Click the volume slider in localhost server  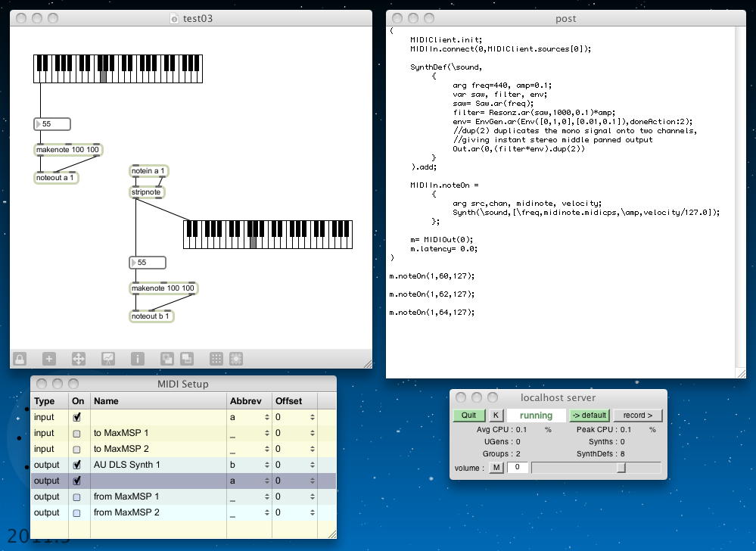(x=596, y=467)
